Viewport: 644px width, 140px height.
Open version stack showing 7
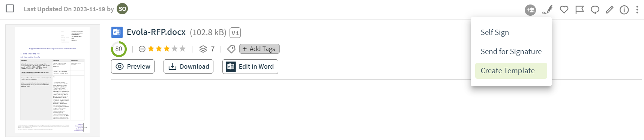[207, 49]
